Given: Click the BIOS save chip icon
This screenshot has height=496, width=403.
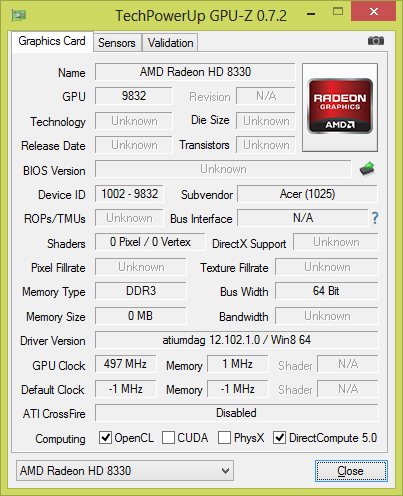Looking at the screenshot, I should 367,169.
